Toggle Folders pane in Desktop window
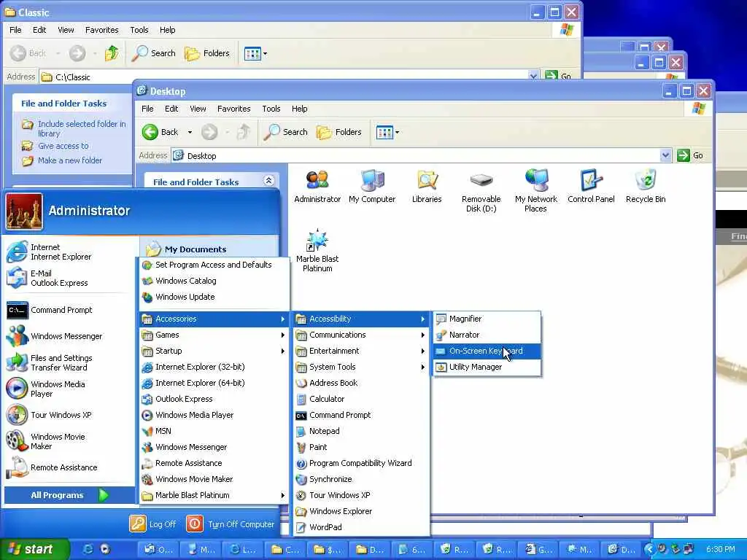This screenshot has width=747, height=560. tap(340, 132)
